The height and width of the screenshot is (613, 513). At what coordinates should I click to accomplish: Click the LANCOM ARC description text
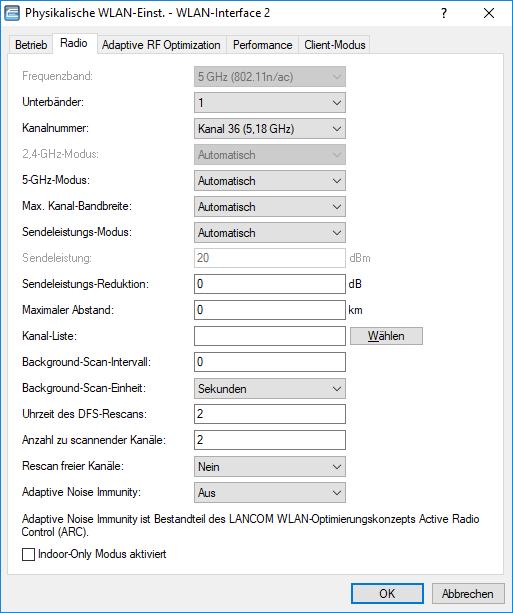(250, 525)
